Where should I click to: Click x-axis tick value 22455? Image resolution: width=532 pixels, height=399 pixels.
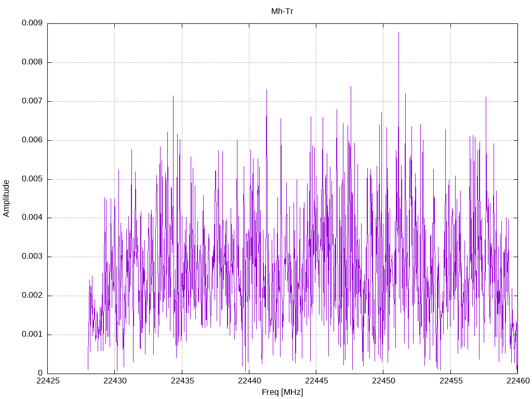[x=451, y=381]
